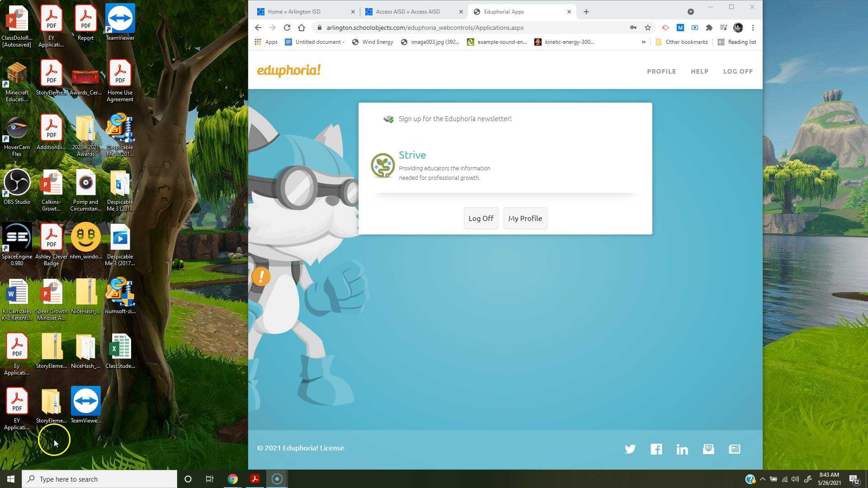Open the PROFILE menu item
This screenshot has height=488, width=868.
point(661,71)
